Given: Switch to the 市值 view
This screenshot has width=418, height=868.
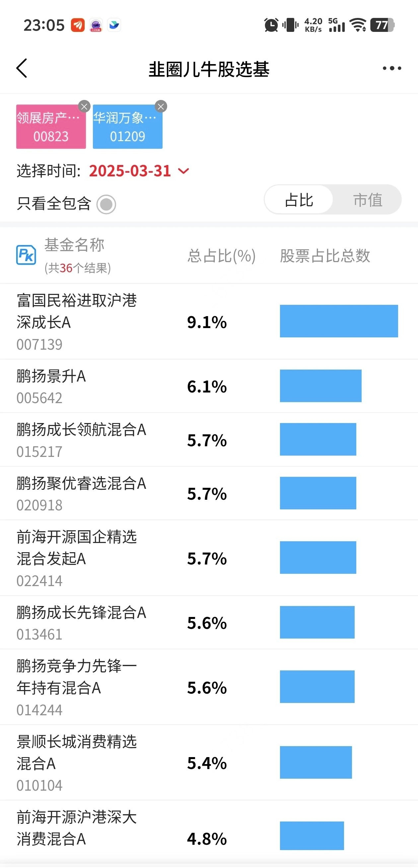Looking at the screenshot, I should (x=368, y=200).
